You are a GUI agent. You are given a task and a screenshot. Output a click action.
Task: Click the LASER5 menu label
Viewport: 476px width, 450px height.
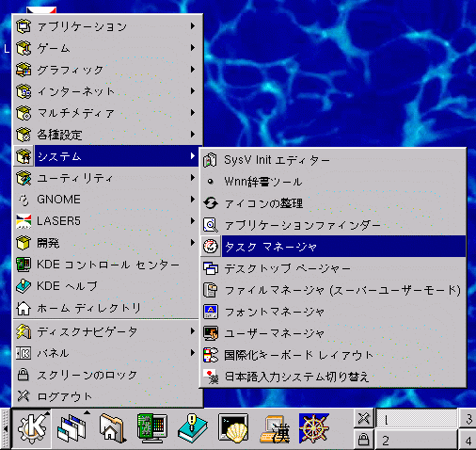pos(58,221)
